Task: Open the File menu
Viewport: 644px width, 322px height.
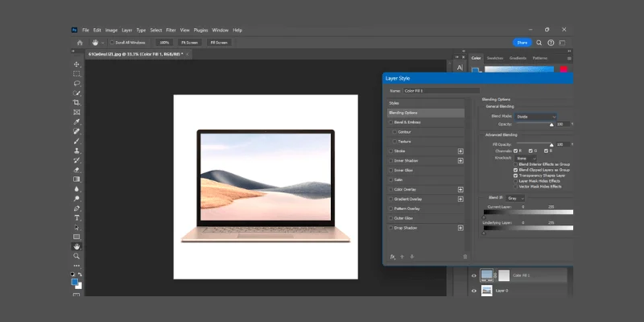Action: pyautogui.click(x=85, y=31)
